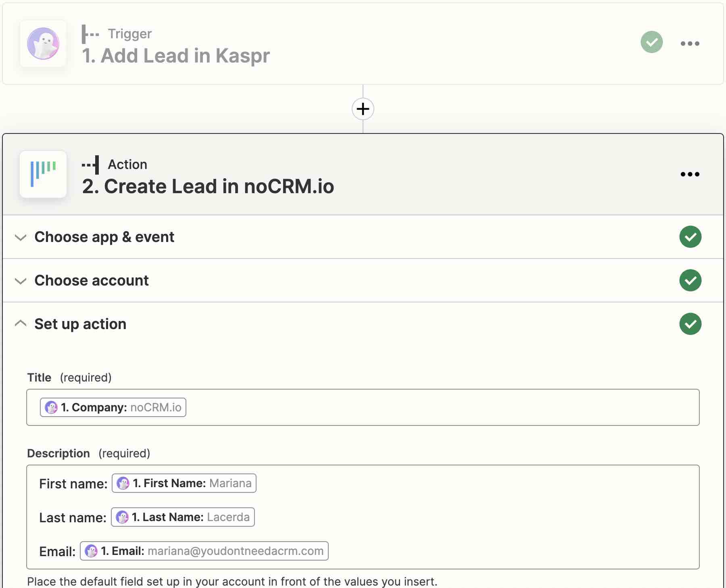Screen dimensions: 726x588
Task: Click the Kaspr icon in the Email pill
Action: [x=92, y=551]
